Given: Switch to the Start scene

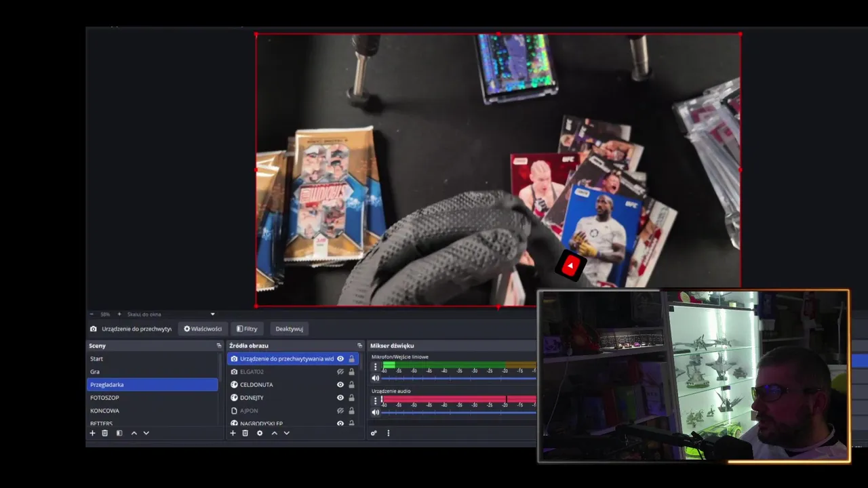Looking at the screenshot, I should pyautogui.click(x=153, y=359).
